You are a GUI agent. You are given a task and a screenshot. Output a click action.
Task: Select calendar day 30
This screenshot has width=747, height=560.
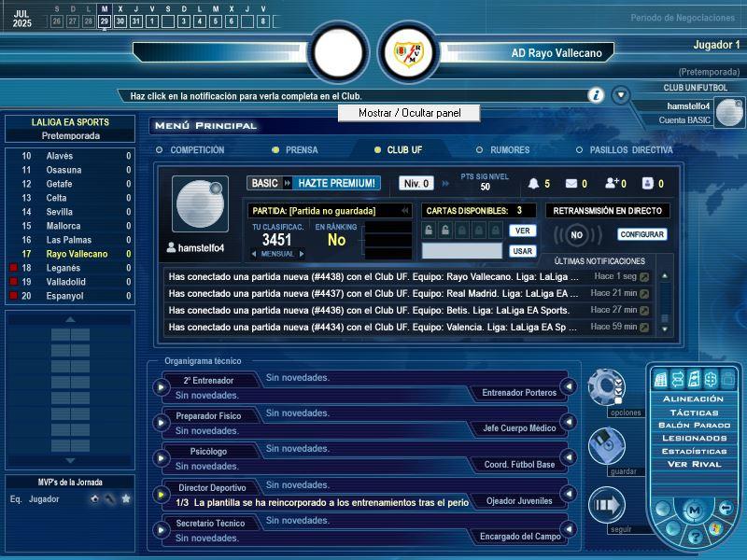tap(120, 21)
